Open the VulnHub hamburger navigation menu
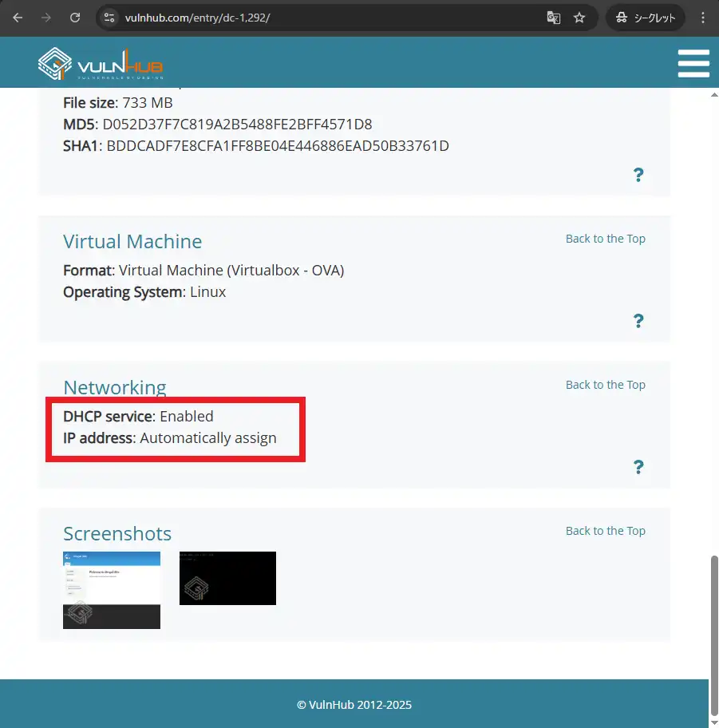Screen dimensions: 719x728 click(693, 64)
